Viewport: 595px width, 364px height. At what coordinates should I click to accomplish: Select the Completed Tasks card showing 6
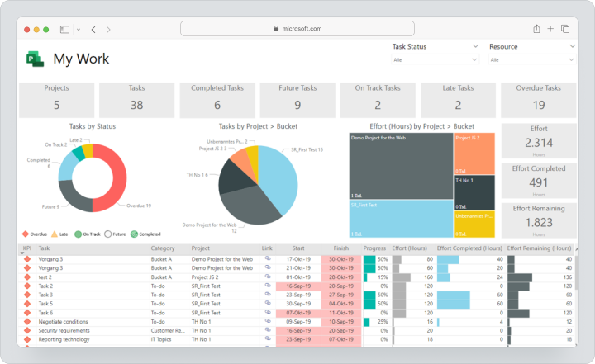tap(217, 100)
